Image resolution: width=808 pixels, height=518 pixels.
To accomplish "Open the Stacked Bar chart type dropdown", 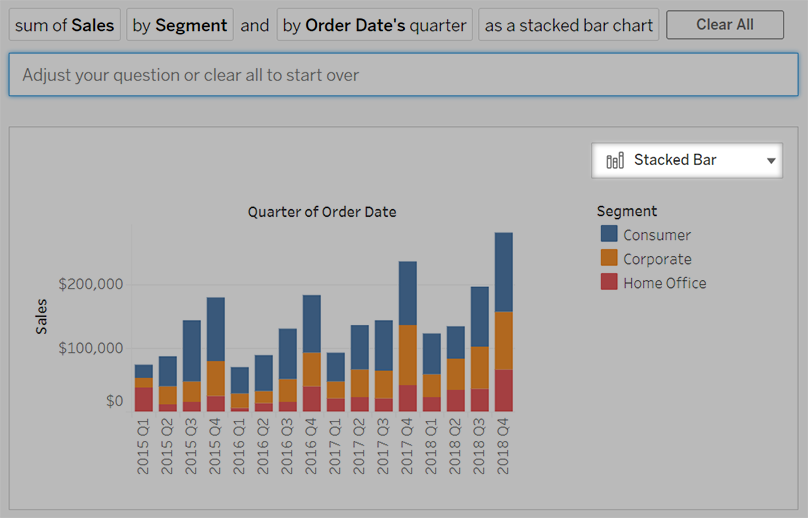I will point(687,160).
